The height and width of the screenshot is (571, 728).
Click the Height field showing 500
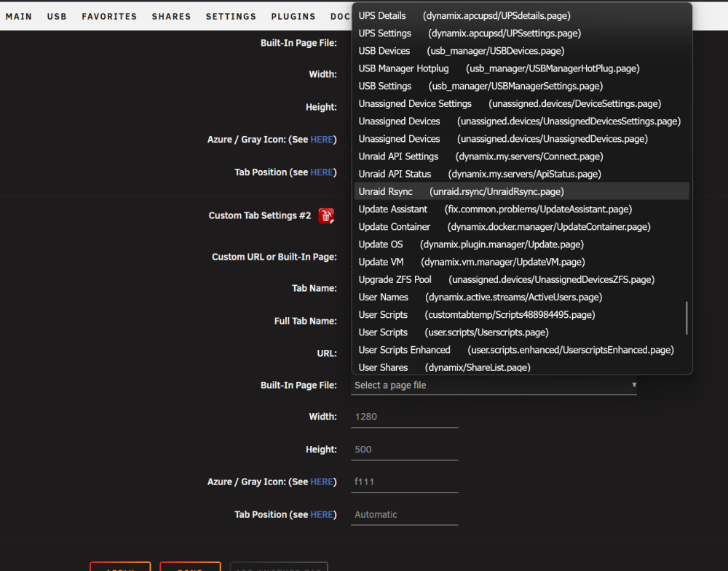(x=404, y=450)
